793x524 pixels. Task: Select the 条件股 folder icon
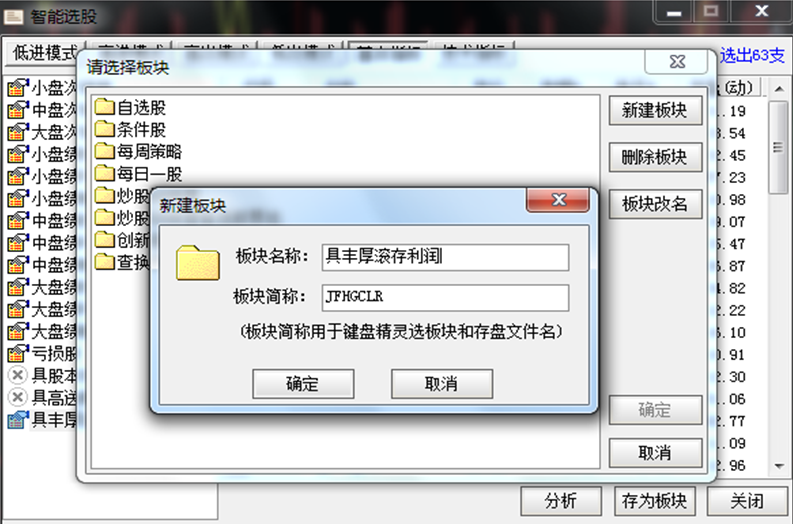[x=105, y=129]
